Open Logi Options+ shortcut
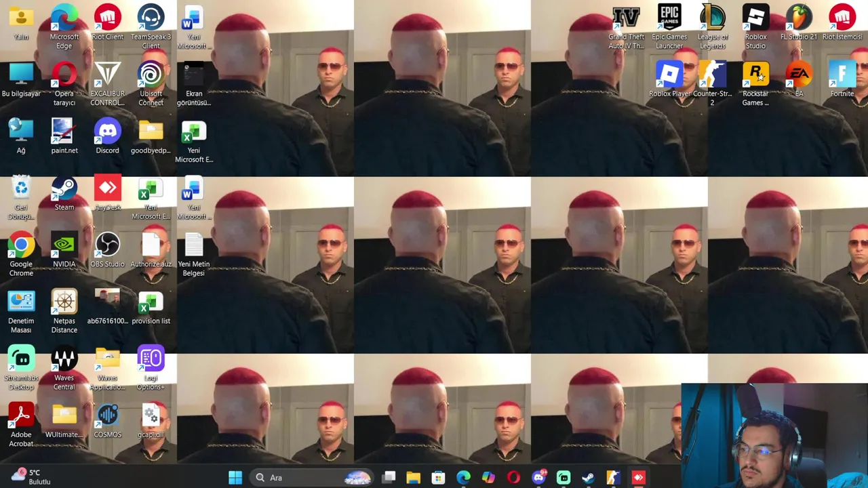 [x=151, y=368]
